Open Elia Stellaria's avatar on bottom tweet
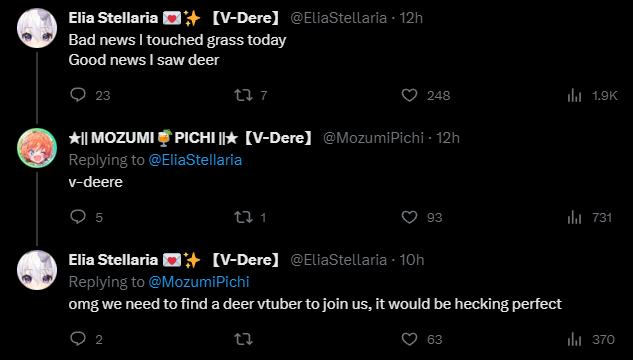 coord(37,270)
